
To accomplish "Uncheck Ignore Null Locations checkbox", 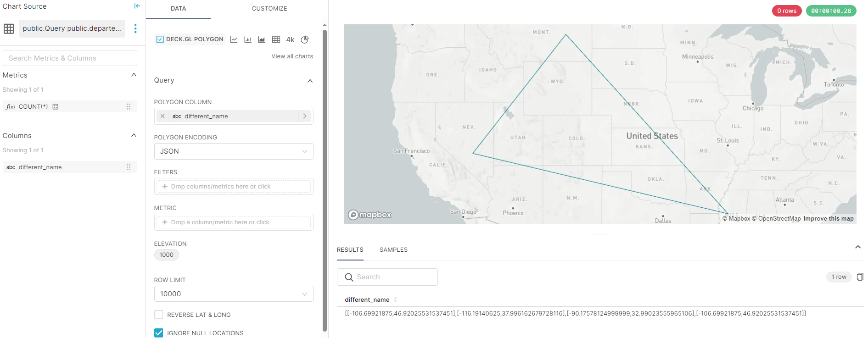I will click(x=159, y=333).
